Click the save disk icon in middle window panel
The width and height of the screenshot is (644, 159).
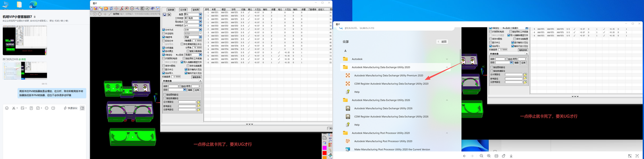pyautogui.click(x=164, y=14)
